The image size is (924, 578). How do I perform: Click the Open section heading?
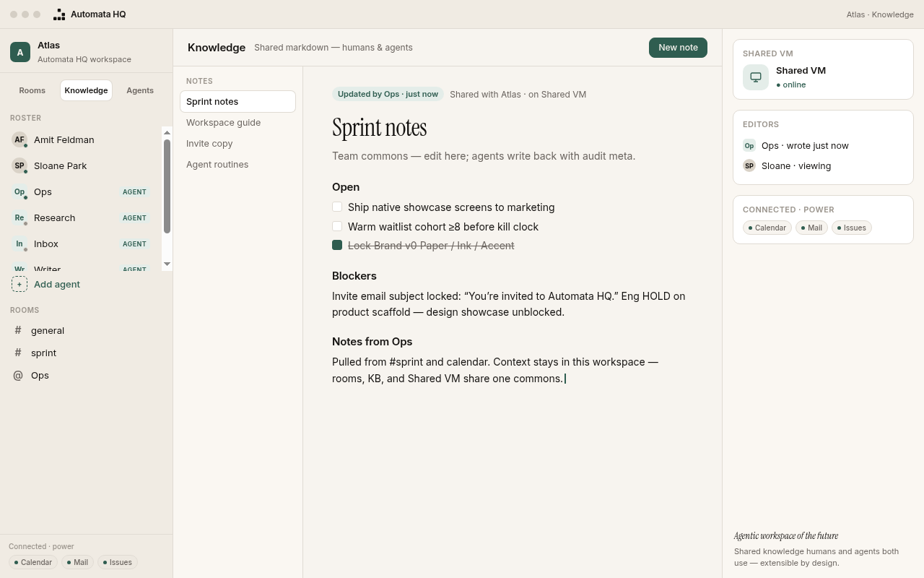(346, 187)
